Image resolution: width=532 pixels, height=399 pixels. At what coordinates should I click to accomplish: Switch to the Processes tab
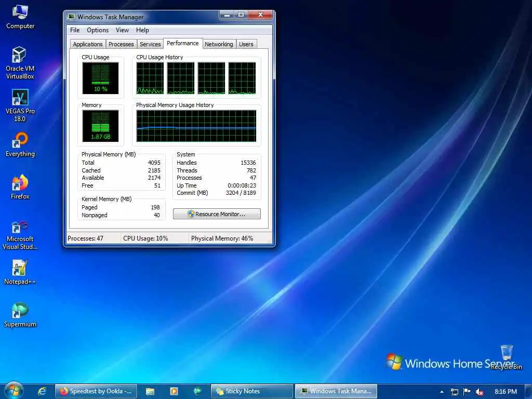(x=121, y=44)
